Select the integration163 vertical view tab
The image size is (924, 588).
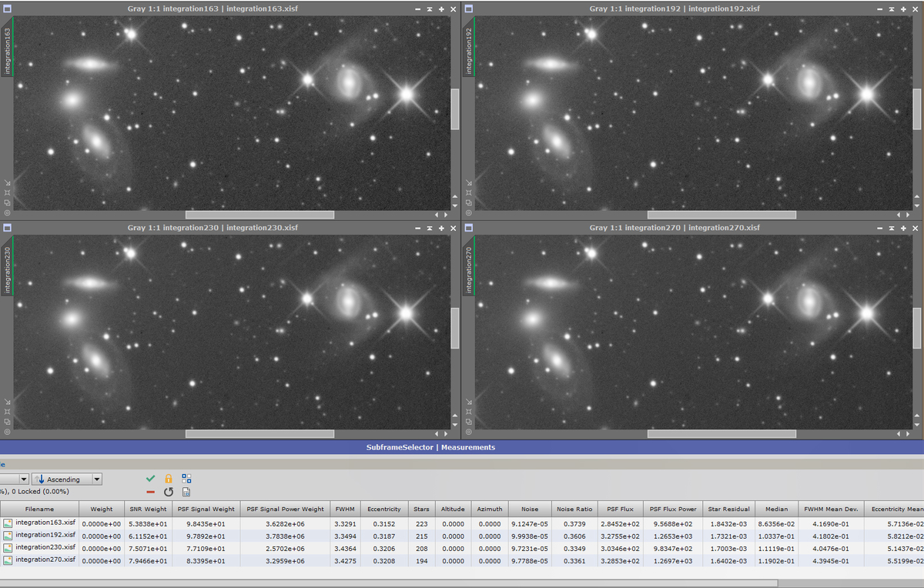[x=7, y=51]
